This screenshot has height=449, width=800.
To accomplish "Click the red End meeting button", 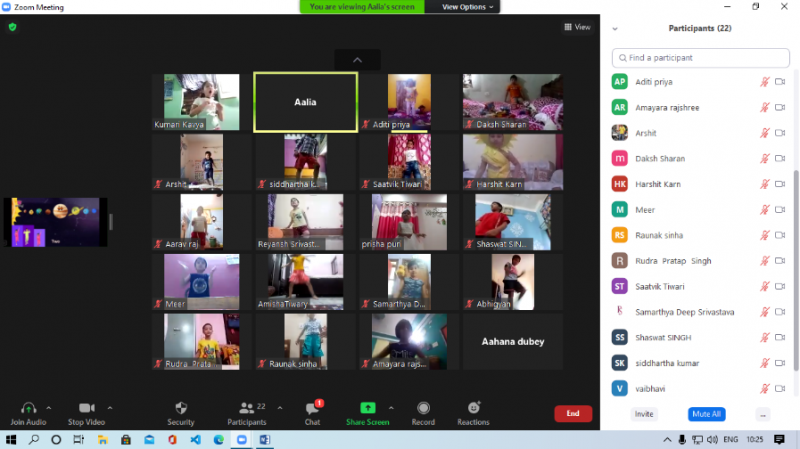I will [x=573, y=413].
